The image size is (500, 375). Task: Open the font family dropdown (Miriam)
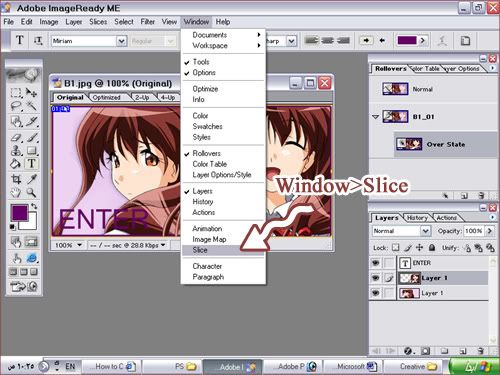[x=122, y=41]
